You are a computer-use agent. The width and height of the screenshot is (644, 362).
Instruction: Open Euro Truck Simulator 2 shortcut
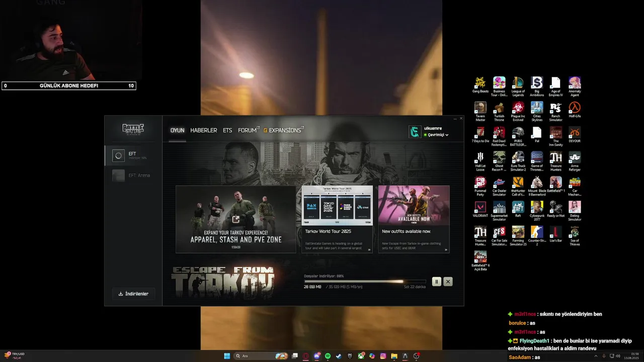coord(518,162)
